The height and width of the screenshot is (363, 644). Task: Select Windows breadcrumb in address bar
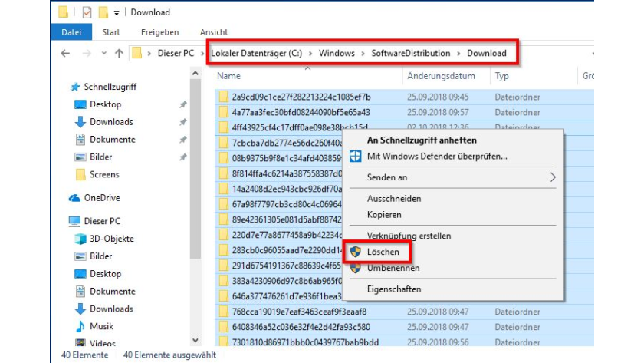coord(337,53)
